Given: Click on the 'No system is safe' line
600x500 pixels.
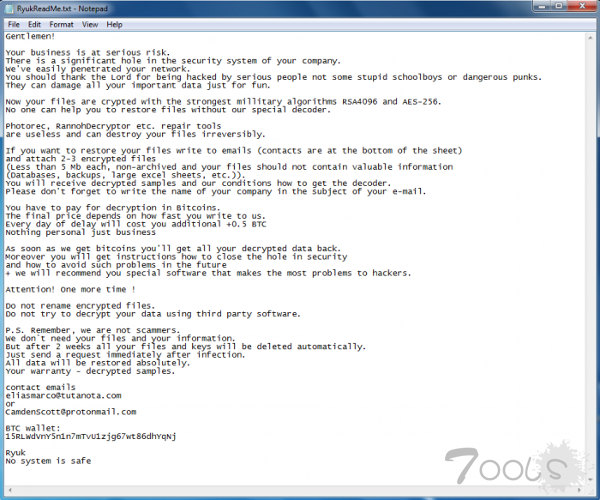Looking at the screenshot, I should 48,461.
